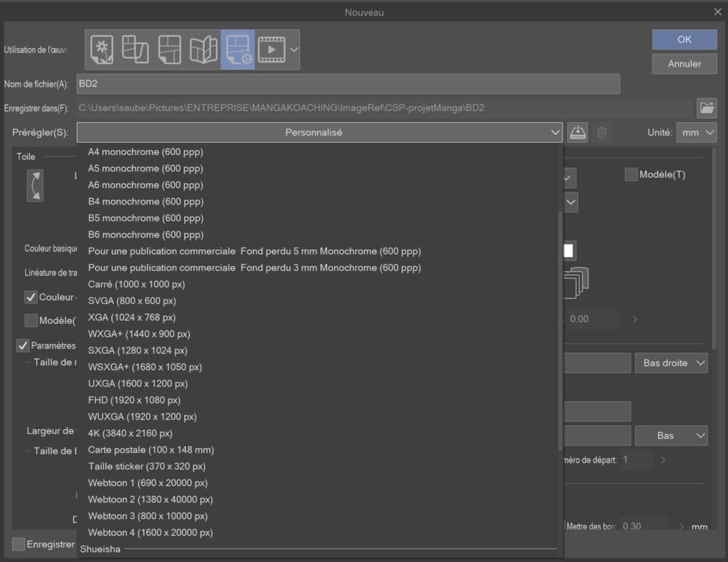
Task: Click the multiple pages icon
Action: point(576,282)
